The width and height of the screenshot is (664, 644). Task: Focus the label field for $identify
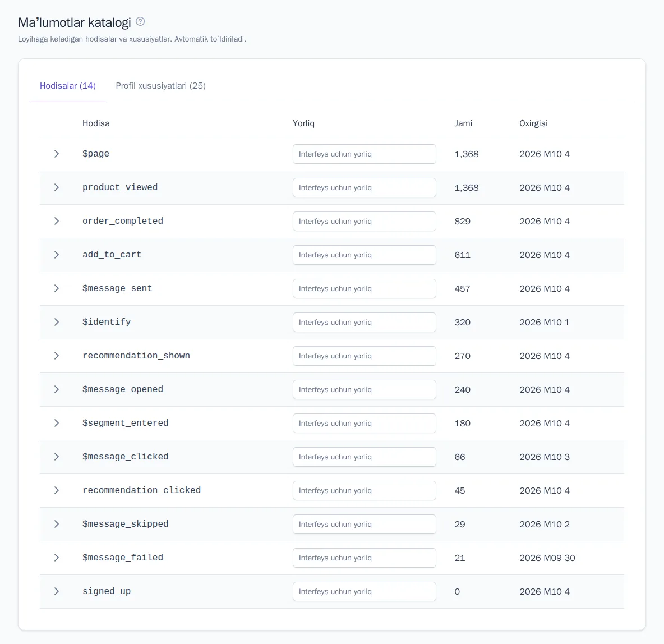click(364, 323)
